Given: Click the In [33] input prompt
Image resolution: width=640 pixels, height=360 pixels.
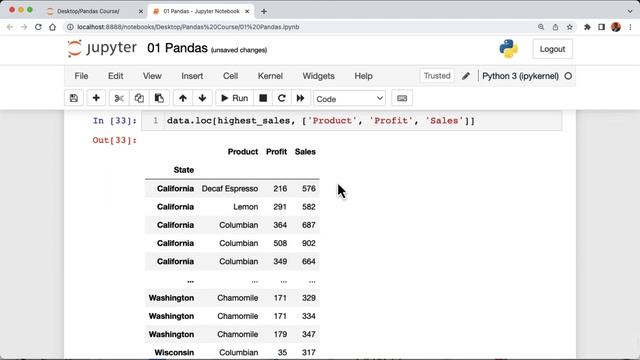Looking at the screenshot, I should pos(115,121).
